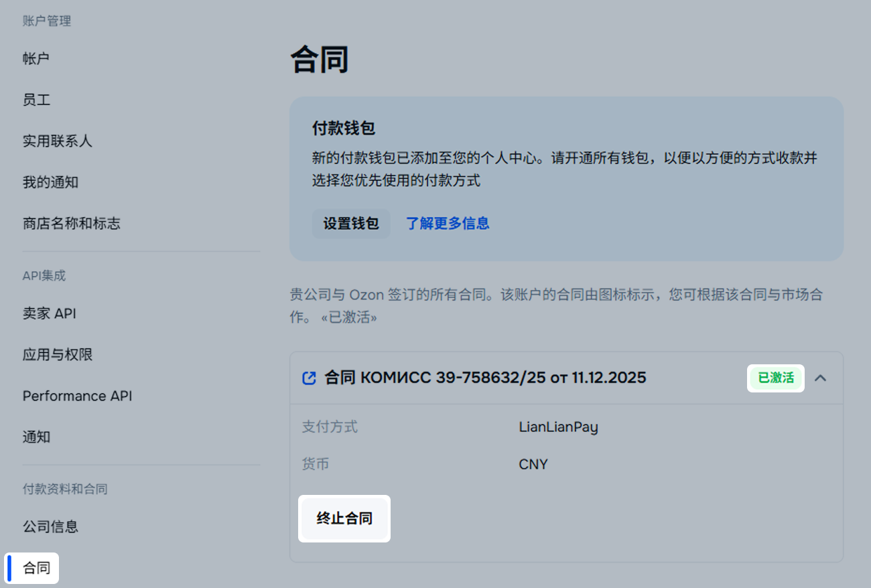Viewport: 871px width, 588px height.
Task: Click the 终止合同 button
Action: [x=344, y=518]
